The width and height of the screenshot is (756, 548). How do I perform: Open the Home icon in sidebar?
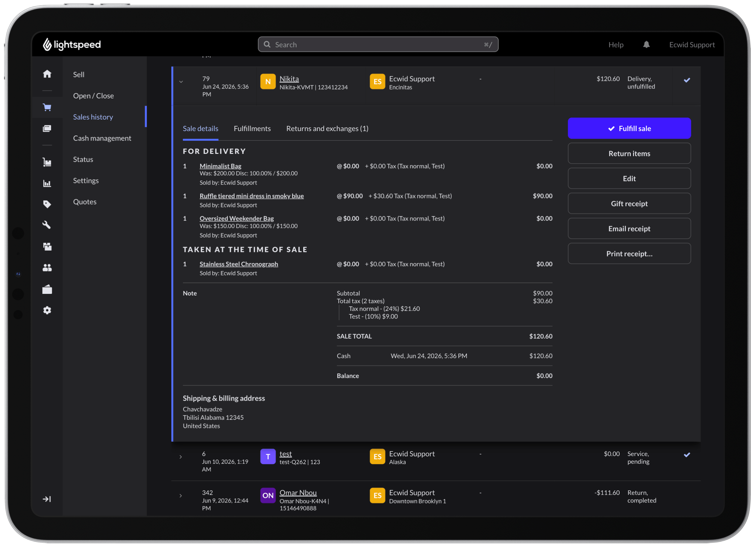(x=47, y=74)
